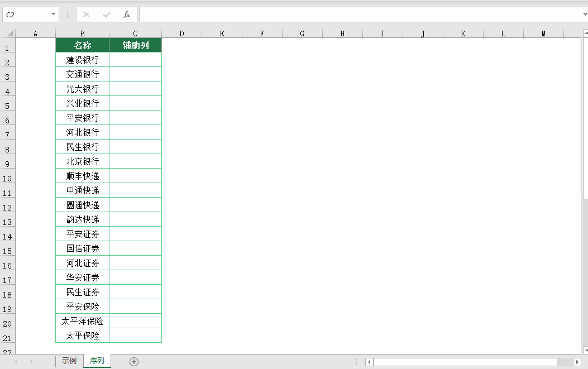This screenshot has width=588, height=369.
Task: Select the cell 北京银行
Action: (x=82, y=161)
